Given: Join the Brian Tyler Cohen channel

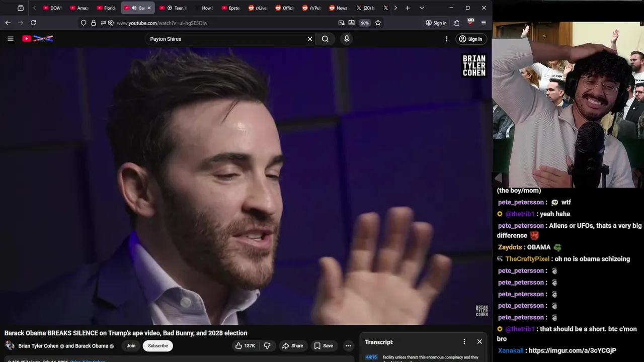Looking at the screenshot, I should (131, 346).
